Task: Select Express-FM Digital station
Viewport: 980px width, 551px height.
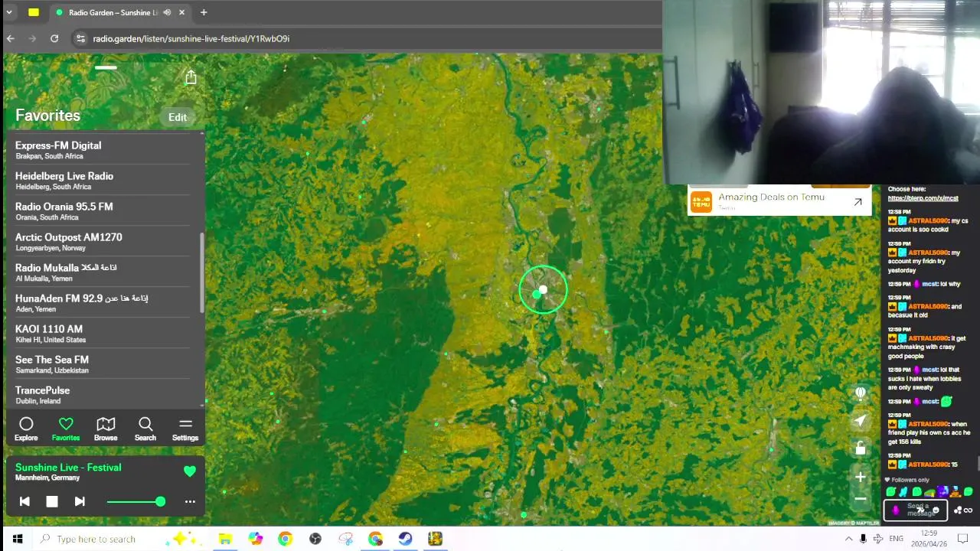Action: 103,150
